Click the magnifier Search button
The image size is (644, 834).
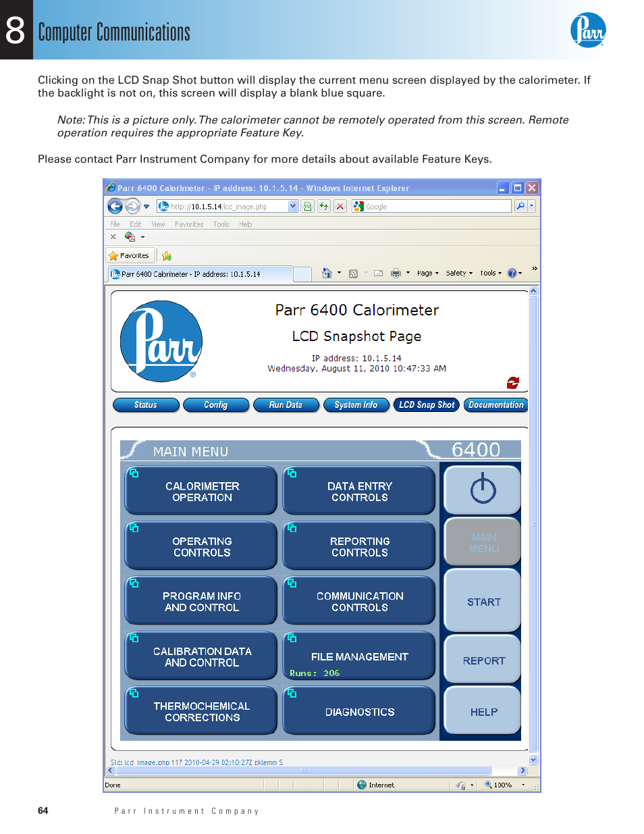click(520, 206)
